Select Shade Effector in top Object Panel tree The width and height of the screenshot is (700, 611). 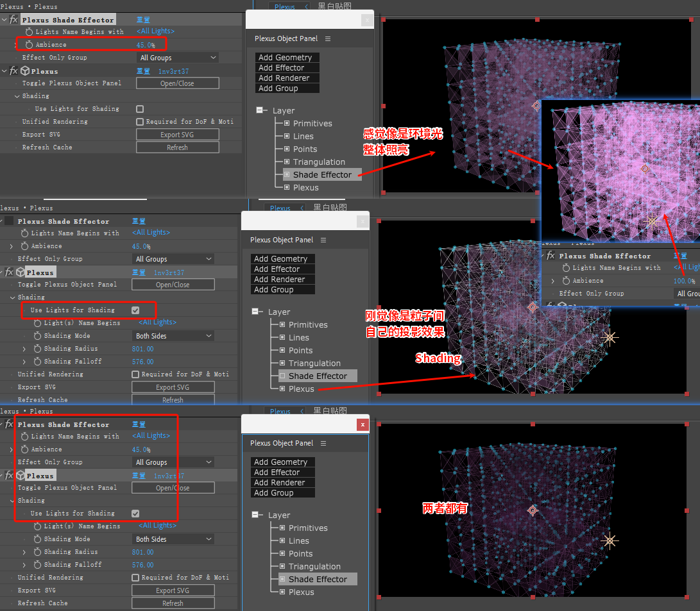322,175
